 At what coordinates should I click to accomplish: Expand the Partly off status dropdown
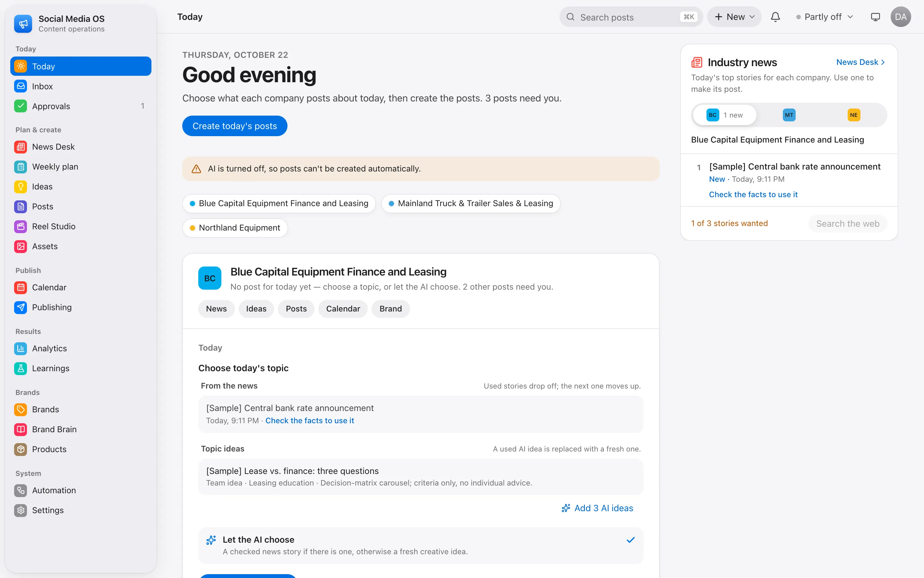[x=825, y=17]
